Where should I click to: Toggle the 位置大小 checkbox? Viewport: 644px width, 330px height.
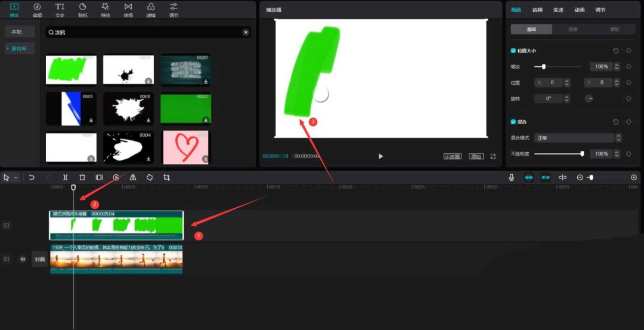tap(513, 51)
